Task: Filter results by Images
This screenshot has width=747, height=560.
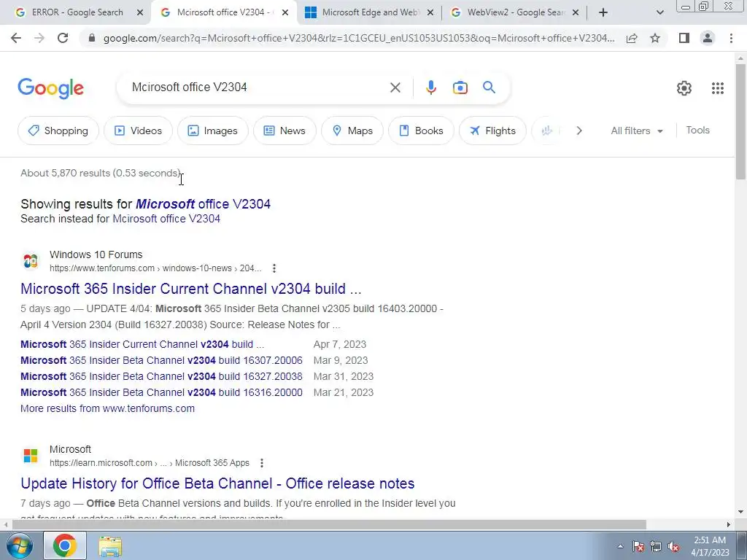Action: coord(213,131)
